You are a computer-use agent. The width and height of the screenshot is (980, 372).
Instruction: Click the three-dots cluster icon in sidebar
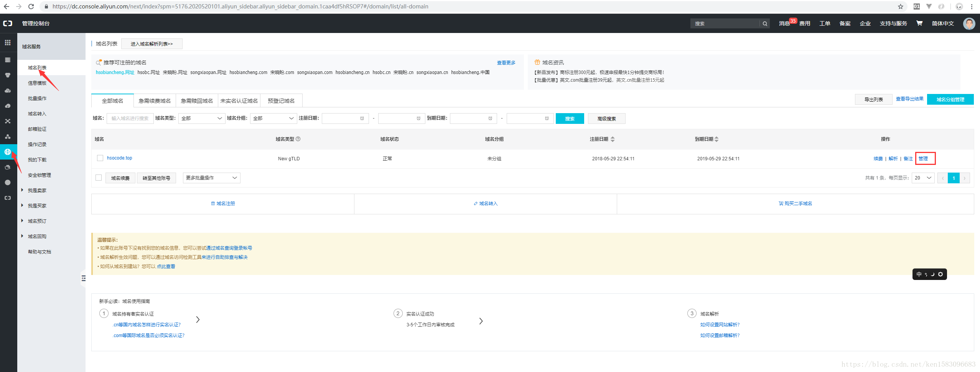[8, 137]
